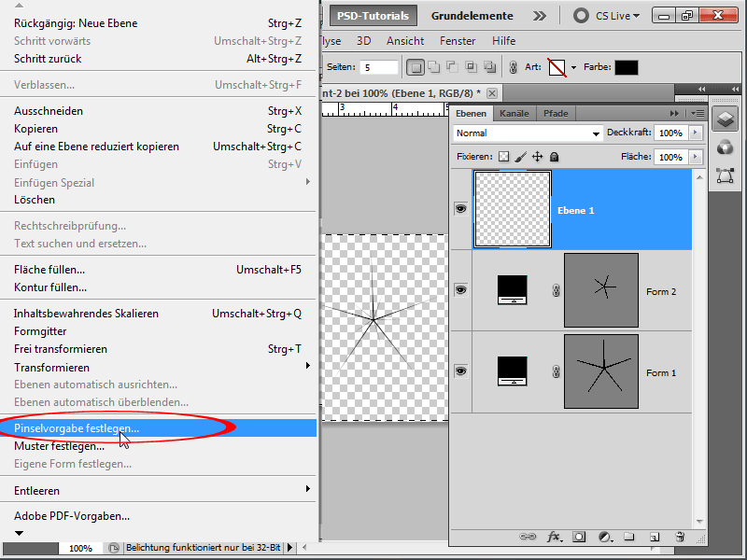Collapse the layers panel double arrow

tap(674, 113)
